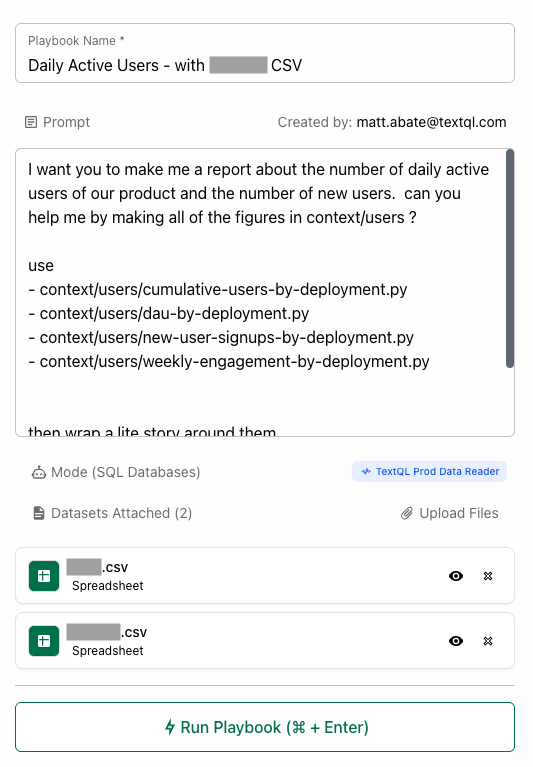The width and height of the screenshot is (533, 767).
Task: Click the second CSV spreadsheet icon
Action: pos(44,641)
